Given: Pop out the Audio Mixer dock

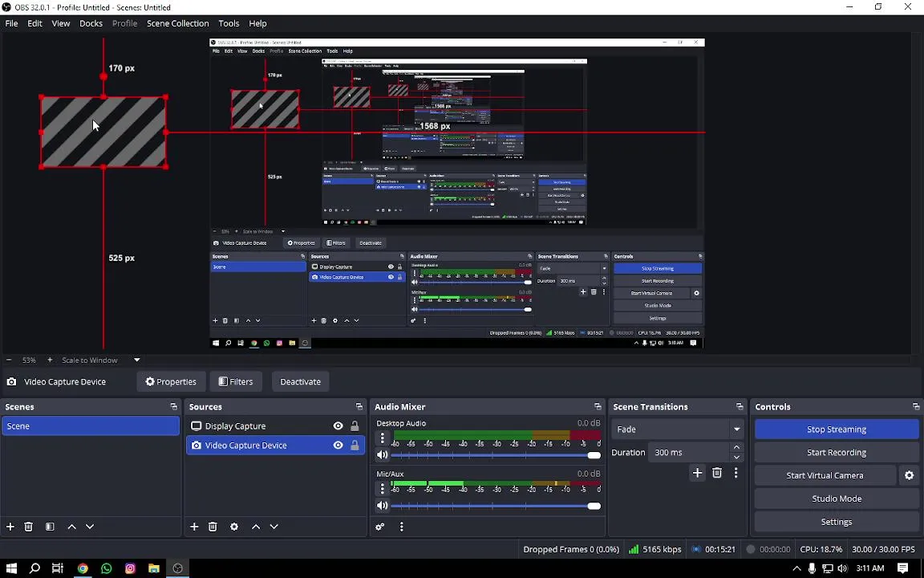Looking at the screenshot, I should (x=598, y=406).
